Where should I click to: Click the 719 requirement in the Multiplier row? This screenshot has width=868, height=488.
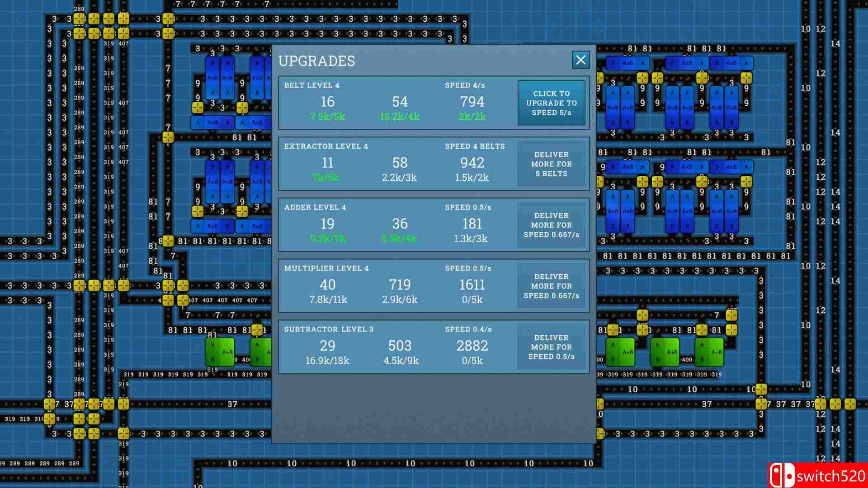click(400, 285)
